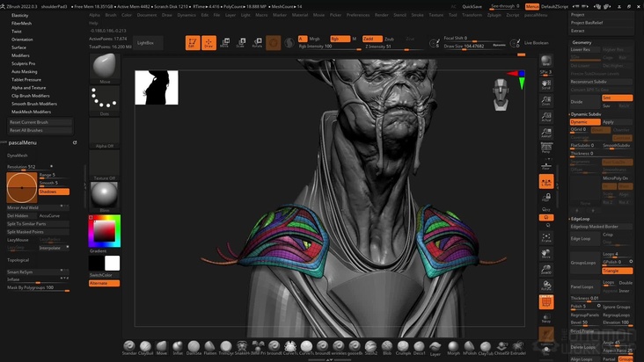Select the Standard brush in bottom shelf

click(129, 348)
